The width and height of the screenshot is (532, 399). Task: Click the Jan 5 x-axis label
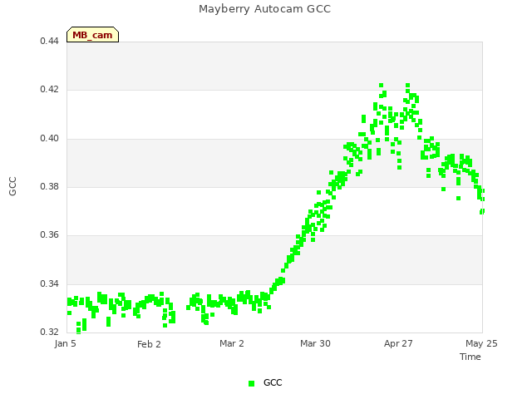tap(65, 343)
